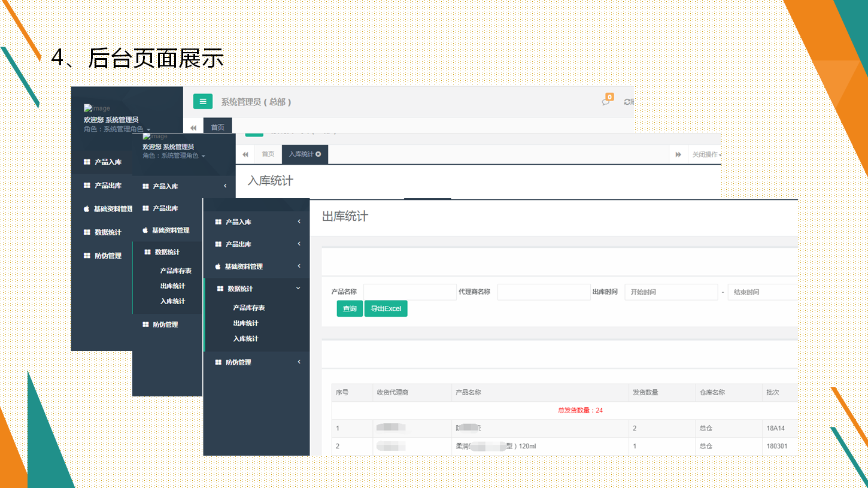Click the 导出Excel button
Viewport: 868px width, 488px height.
[386, 309]
